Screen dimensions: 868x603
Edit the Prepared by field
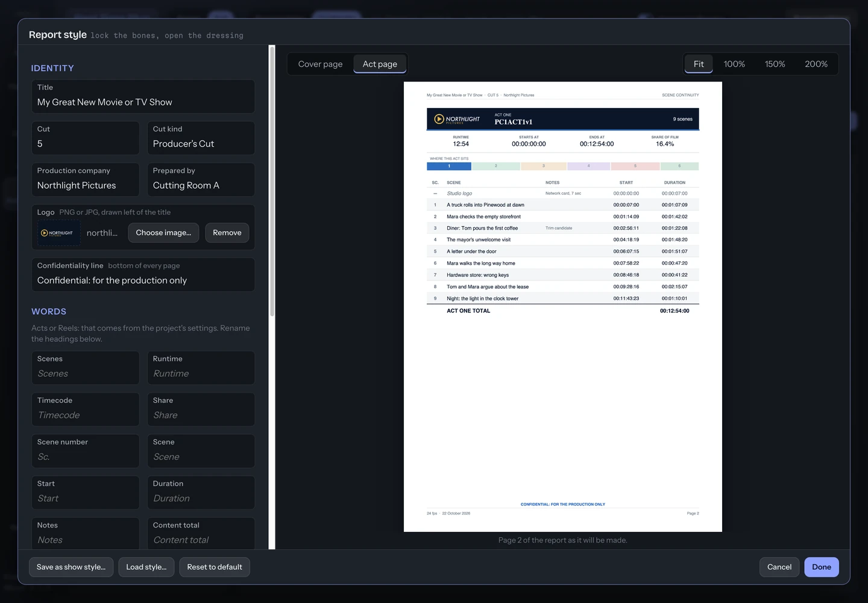click(201, 180)
